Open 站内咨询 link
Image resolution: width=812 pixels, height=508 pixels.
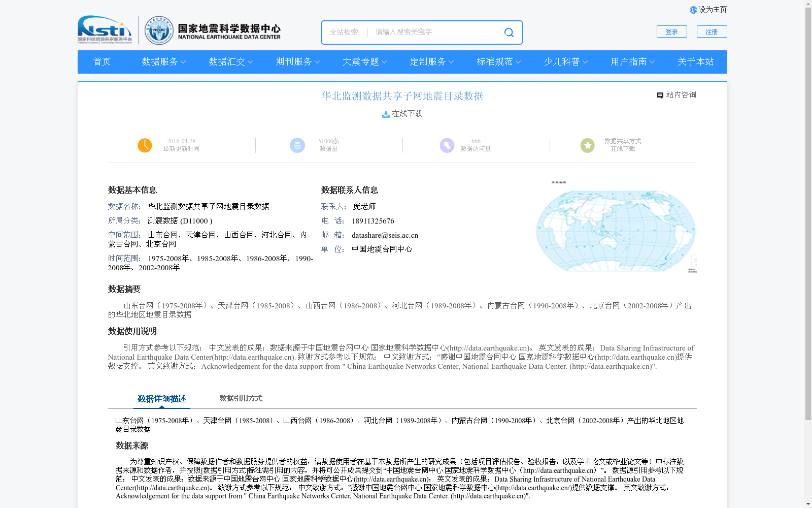(681, 95)
